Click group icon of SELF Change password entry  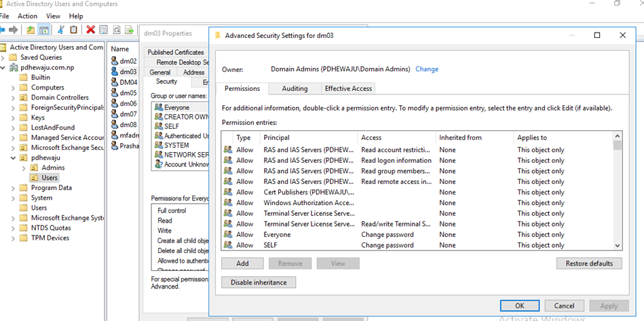click(227, 245)
